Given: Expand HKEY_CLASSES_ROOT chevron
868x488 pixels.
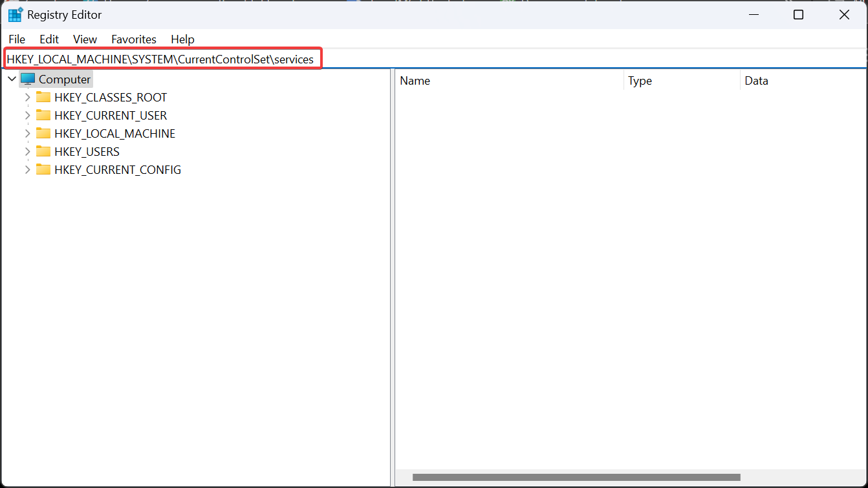Looking at the screenshot, I should (27, 98).
